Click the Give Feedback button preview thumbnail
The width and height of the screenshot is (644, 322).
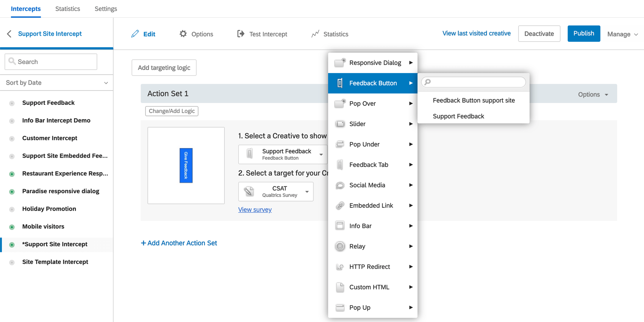(186, 166)
